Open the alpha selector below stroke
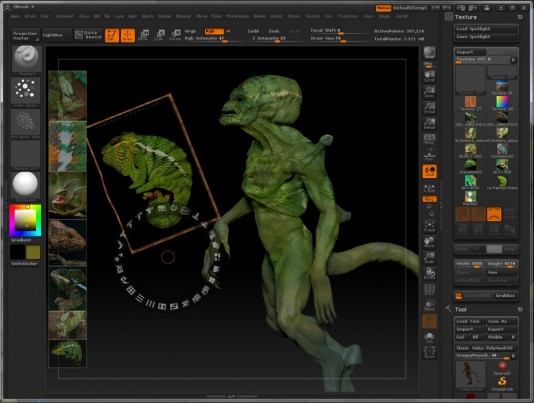Viewport: 534px width, 403px height. click(x=26, y=123)
